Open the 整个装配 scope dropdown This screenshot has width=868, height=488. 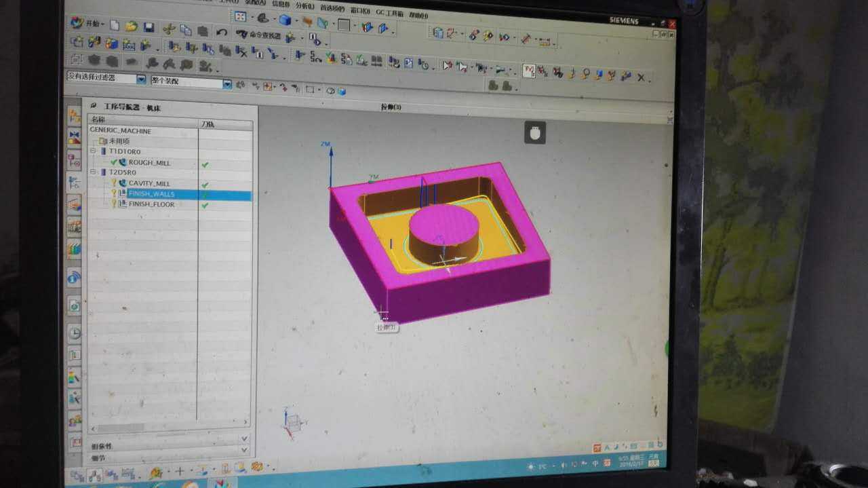tap(192, 82)
